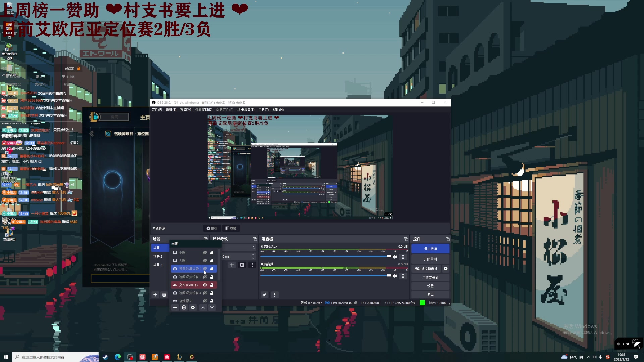
Task: Open the 视图(V) menu
Action: pos(185,110)
